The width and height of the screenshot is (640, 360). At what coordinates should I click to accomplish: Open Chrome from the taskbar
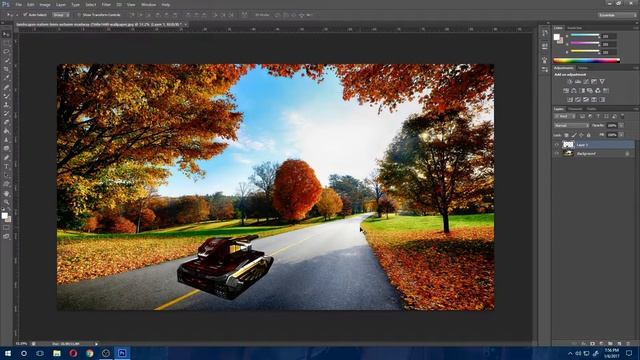pos(89,353)
